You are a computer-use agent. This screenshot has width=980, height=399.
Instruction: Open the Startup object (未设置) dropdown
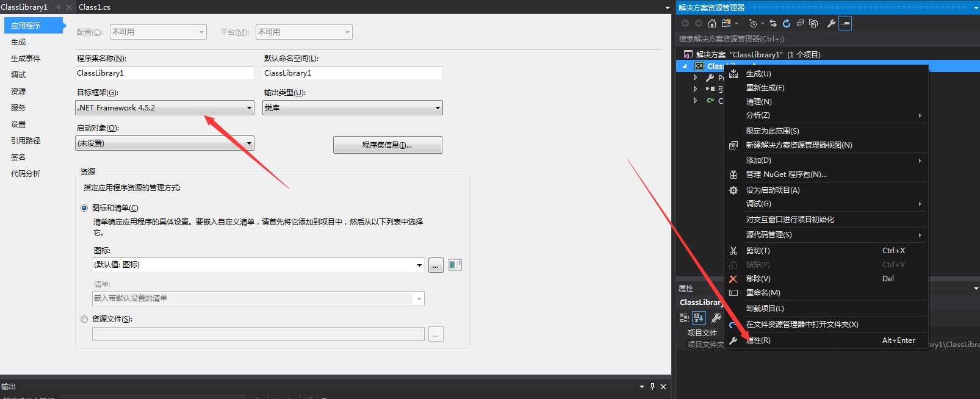coord(165,143)
